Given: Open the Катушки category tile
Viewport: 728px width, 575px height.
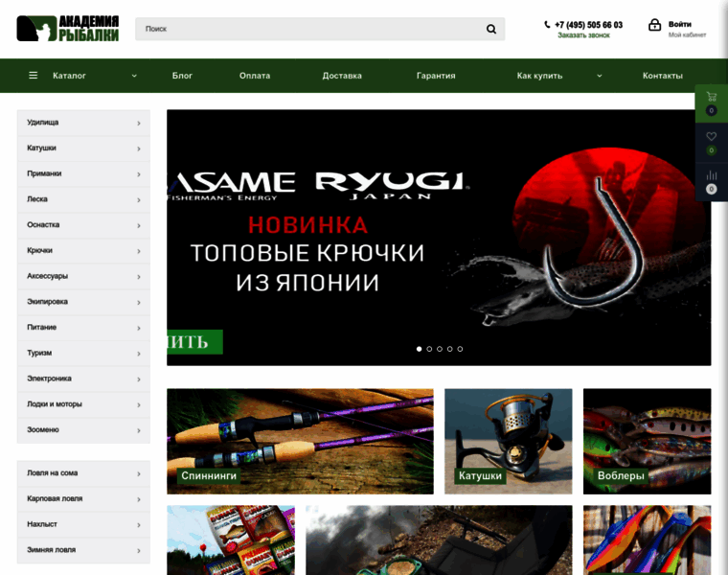Looking at the screenshot, I should (509, 441).
